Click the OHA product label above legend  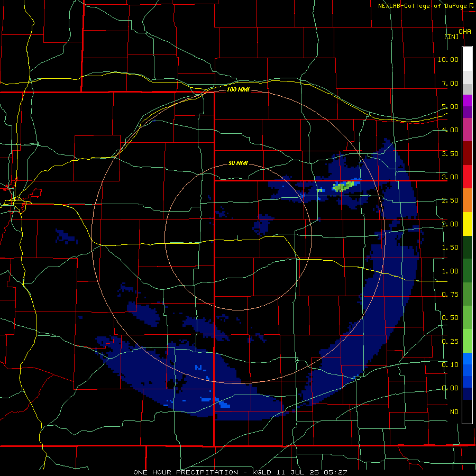tap(465, 32)
